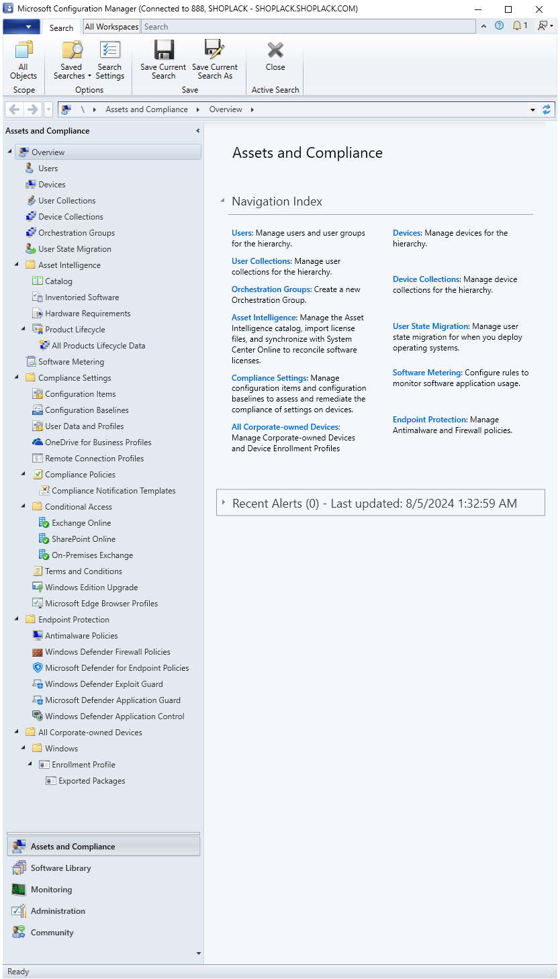560x979 pixels.
Task: Select the Devices node icon
Action: pos(30,185)
